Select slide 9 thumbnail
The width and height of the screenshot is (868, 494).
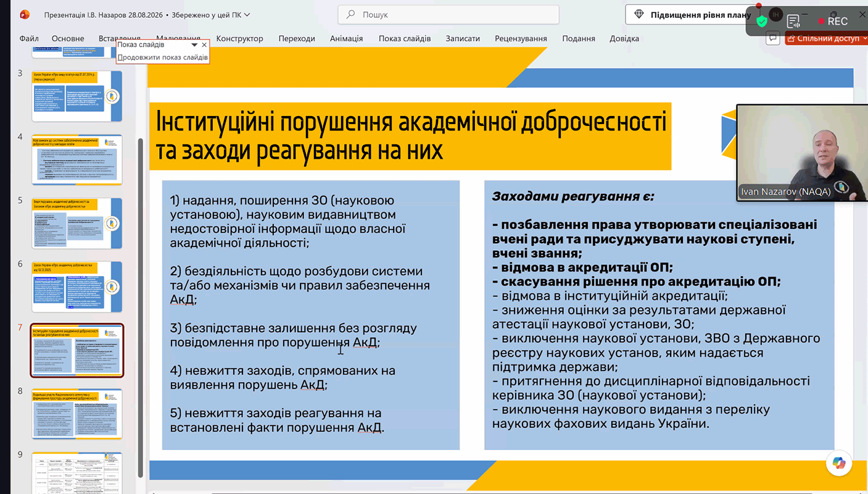pyautogui.click(x=77, y=473)
